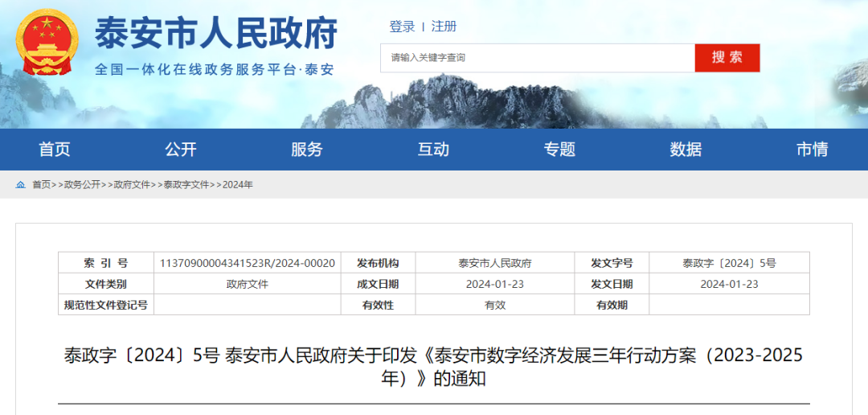Open the 市情 navigation menu

point(812,149)
